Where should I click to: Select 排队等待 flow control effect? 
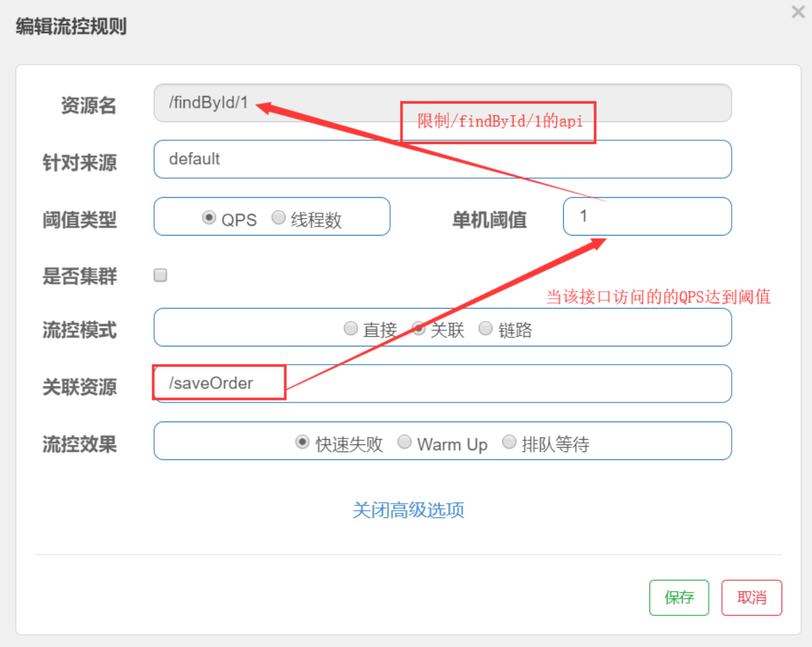click(x=509, y=442)
